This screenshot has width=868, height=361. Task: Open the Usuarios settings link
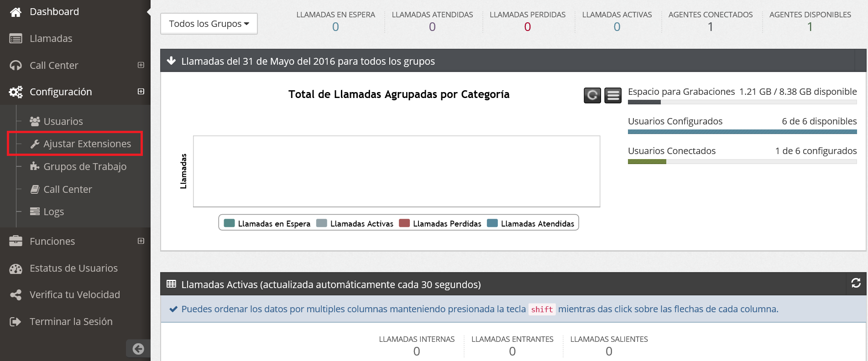63,121
